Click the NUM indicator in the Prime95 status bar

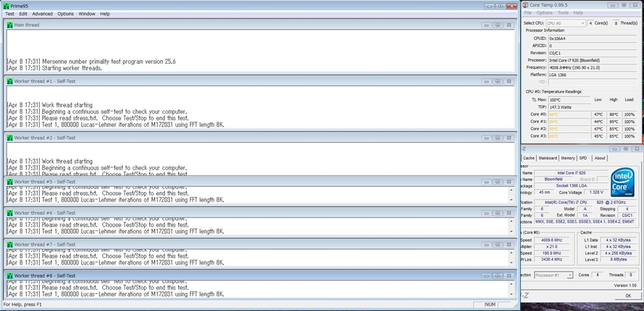(491, 305)
